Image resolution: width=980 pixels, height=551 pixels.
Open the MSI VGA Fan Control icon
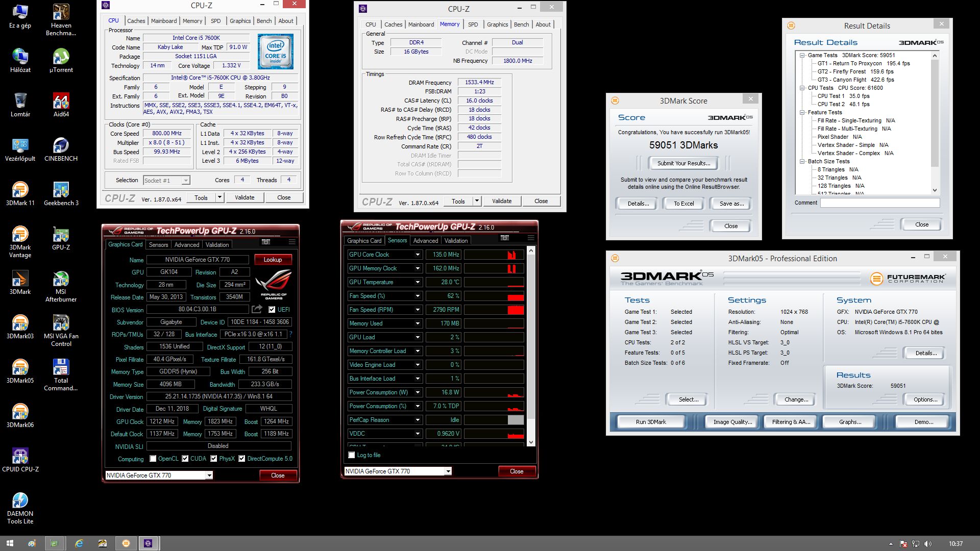point(61,331)
